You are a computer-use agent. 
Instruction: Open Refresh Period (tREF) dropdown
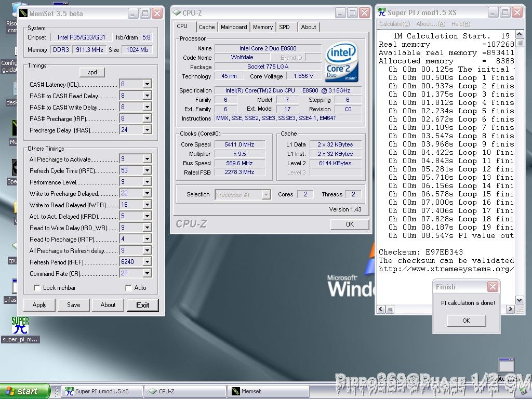click(147, 262)
